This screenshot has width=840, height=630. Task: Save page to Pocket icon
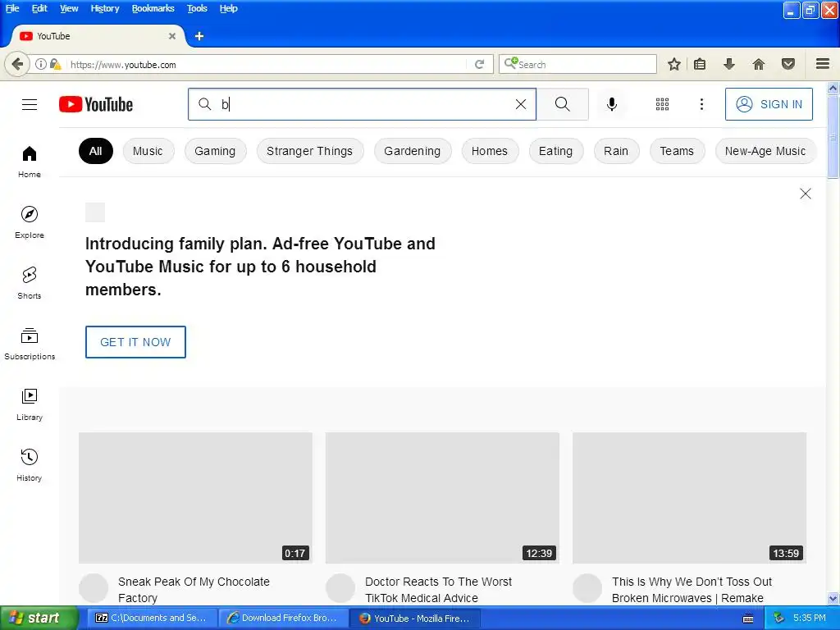788,64
